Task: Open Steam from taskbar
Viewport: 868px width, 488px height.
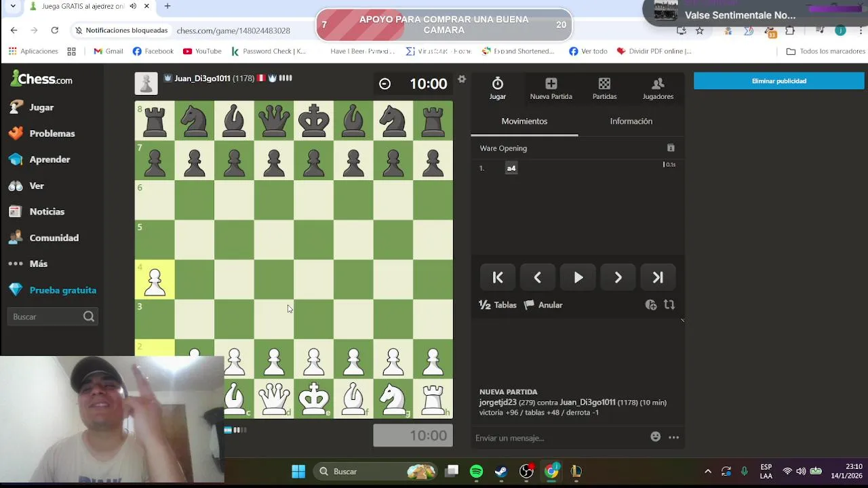Action: click(x=500, y=471)
